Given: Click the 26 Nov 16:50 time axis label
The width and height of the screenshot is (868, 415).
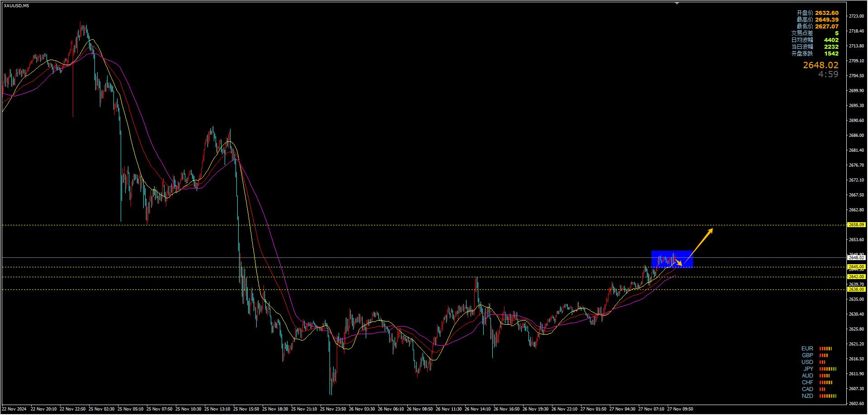Looking at the screenshot, I should point(507,409).
